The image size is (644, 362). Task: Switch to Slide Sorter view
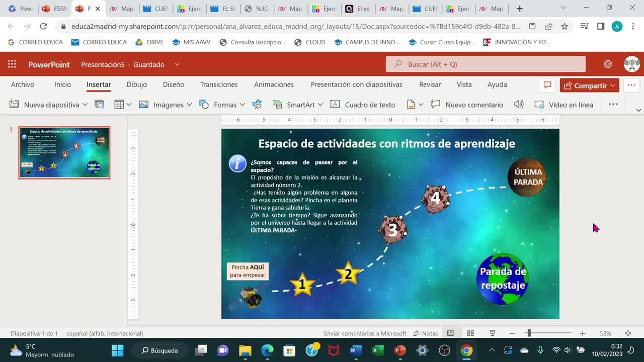click(470, 333)
